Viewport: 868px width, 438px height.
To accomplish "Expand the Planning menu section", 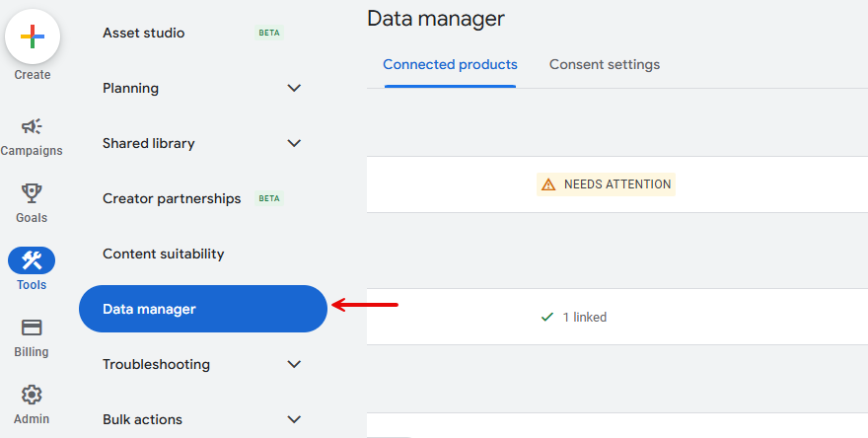I will pos(294,88).
